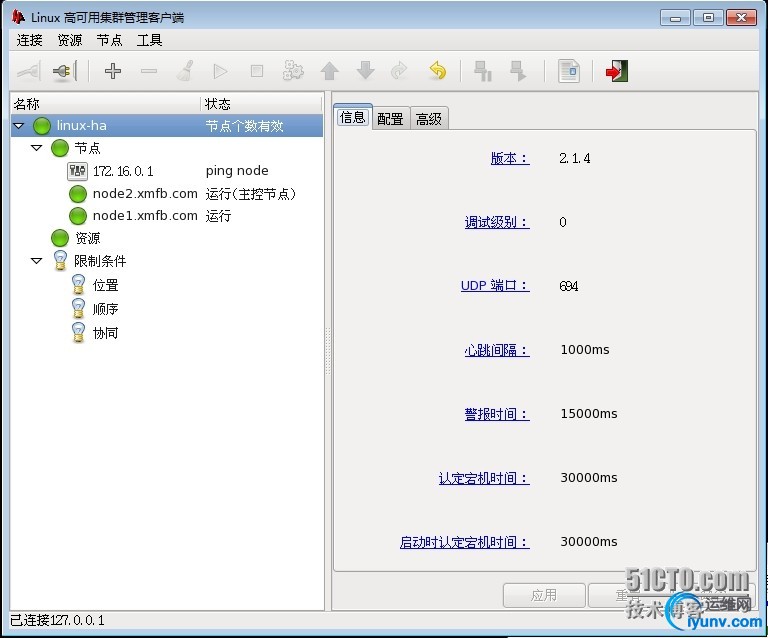Viewport: 768px width, 638px height.
Task: Click the 心跳间隔 link label
Action: click(497, 350)
